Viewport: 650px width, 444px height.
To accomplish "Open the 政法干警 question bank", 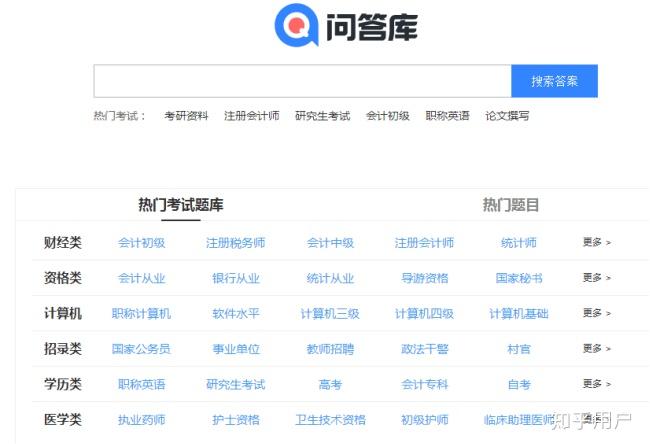I will (424, 349).
